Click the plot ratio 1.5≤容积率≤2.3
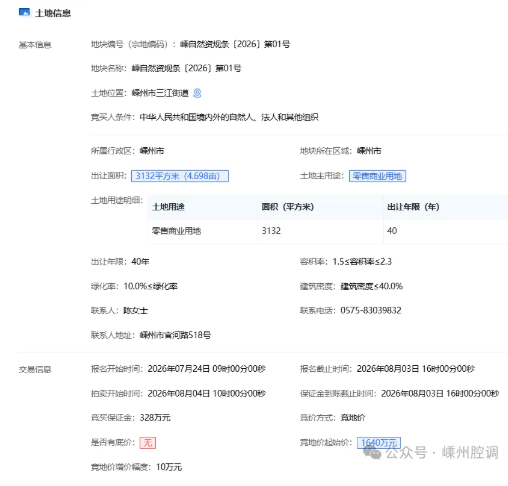This screenshot has height=486, width=508. (x=362, y=262)
